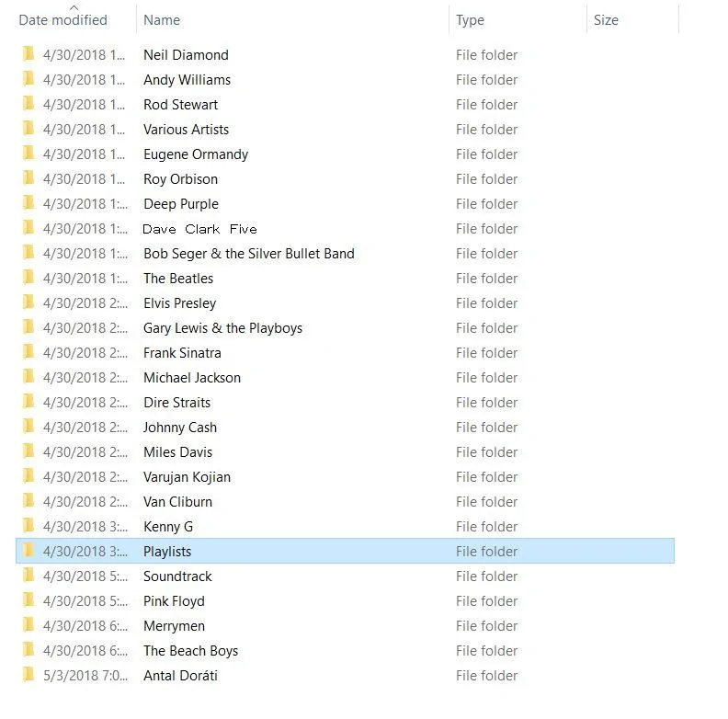This screenshot has width=728, height=719.
Task: Select The Beach Boys folder name
Action: pos(191,651)
